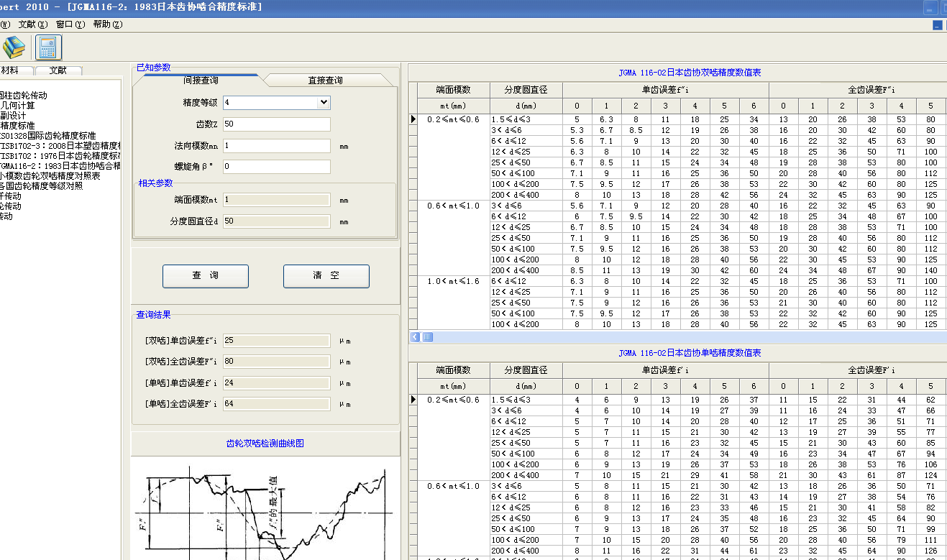Screen dimensions: 947x560
Task: Click 1.5≤d≤3 cell in single-flank table
Action: click(526, 400)
